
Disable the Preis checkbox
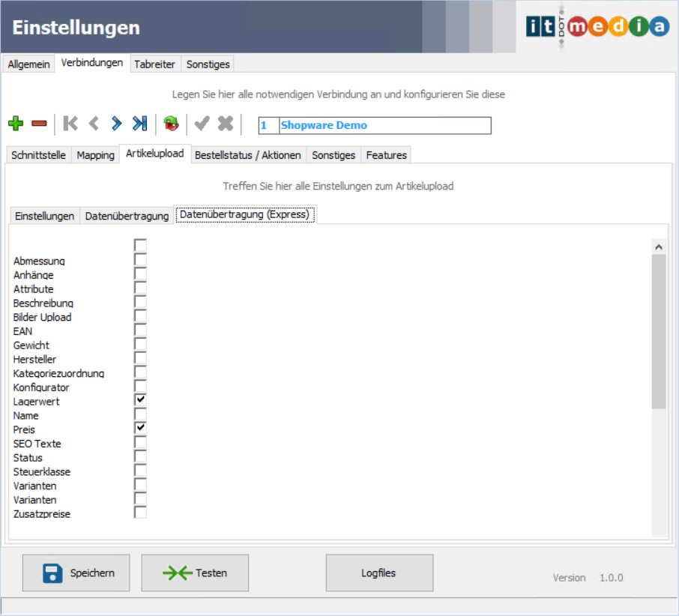coord(140,428)
